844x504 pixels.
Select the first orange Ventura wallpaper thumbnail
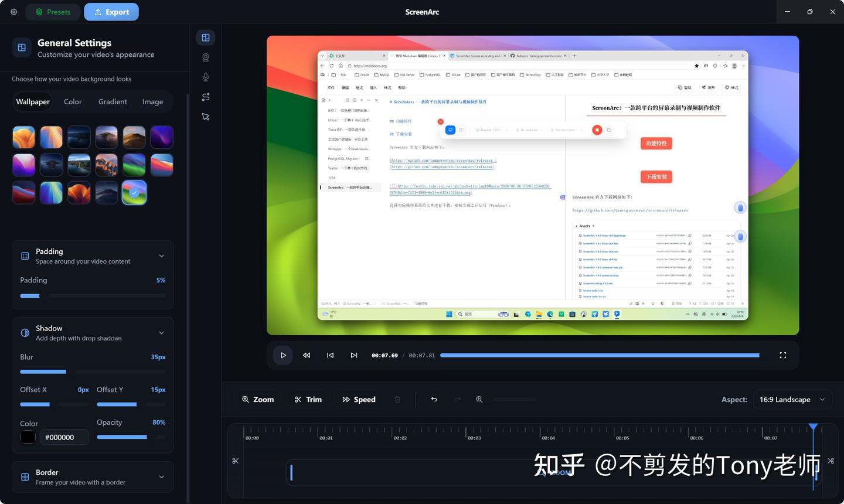coord(24,137)
